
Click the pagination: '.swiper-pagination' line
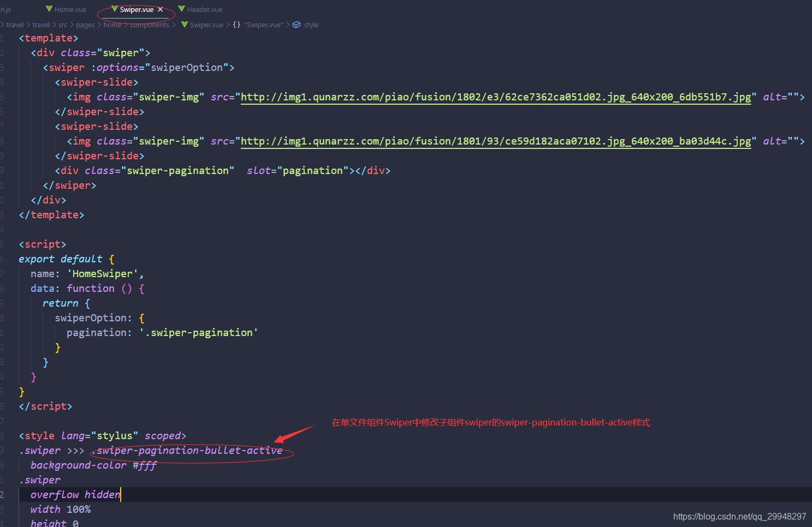162,332
